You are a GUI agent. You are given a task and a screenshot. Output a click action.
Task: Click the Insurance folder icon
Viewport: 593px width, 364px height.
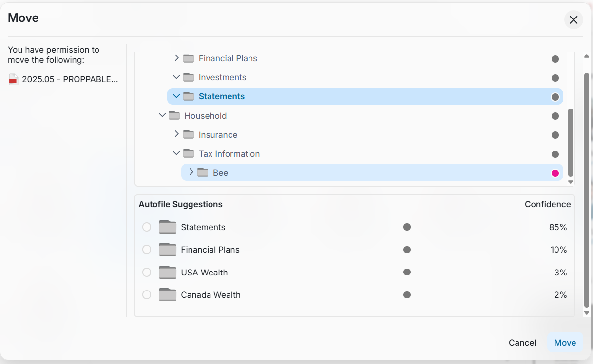[189, 135]
